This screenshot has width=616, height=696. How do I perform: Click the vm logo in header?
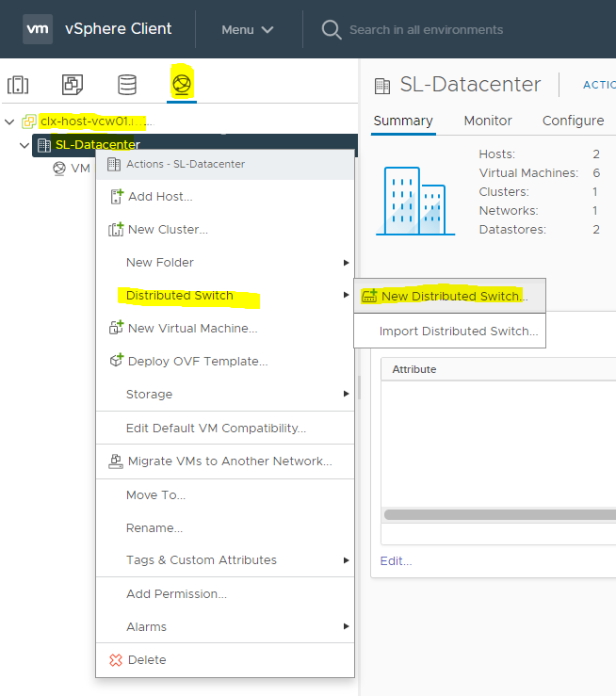tap(38, 29)
